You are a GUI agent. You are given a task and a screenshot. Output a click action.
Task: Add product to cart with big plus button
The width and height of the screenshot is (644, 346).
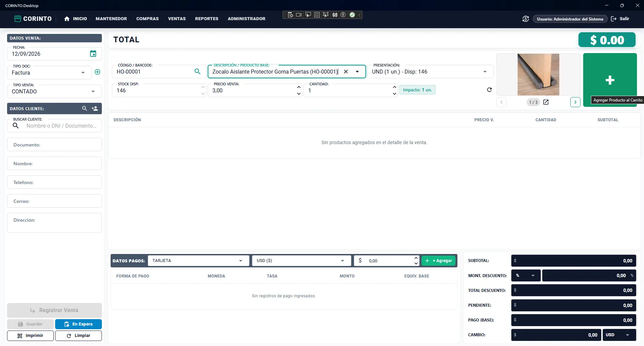coord(610,80)
